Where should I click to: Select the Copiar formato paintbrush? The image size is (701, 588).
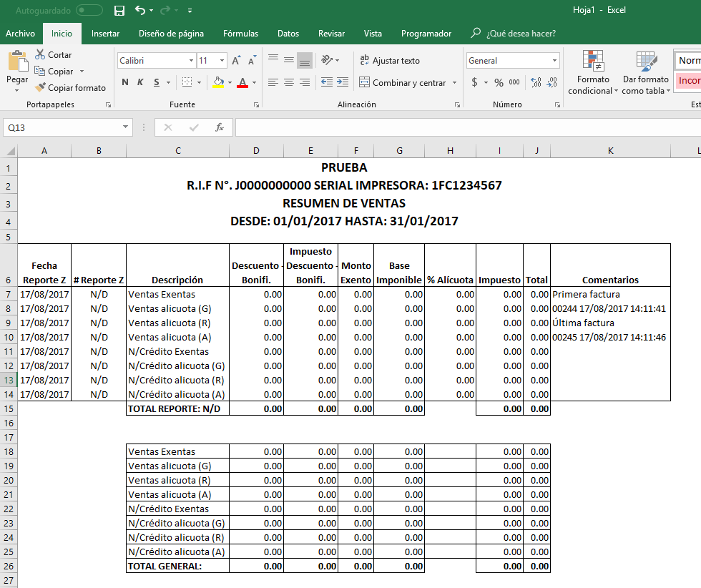pos(40,88)
